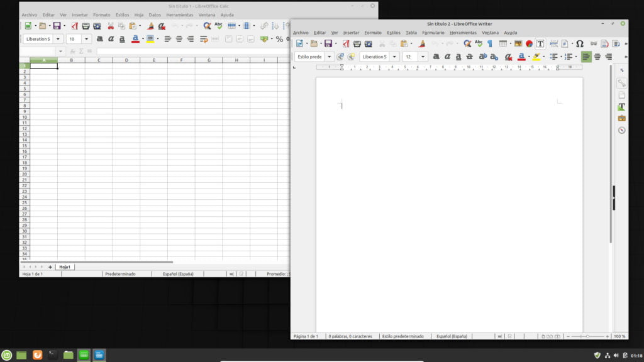Click zoom slider in Writer status bar
This screenshot has height=362, width=644.
tap(587, 336)
